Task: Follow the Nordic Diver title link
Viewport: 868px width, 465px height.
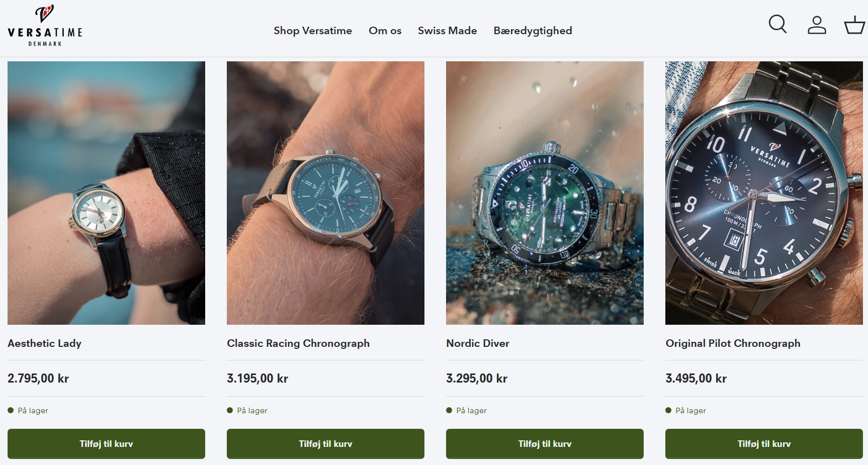Action: (x=478, y=343)
